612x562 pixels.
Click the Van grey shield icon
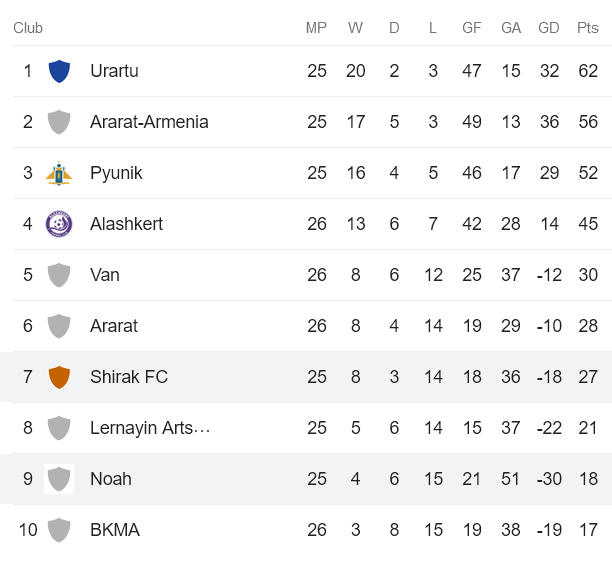[x=59, y=275]
